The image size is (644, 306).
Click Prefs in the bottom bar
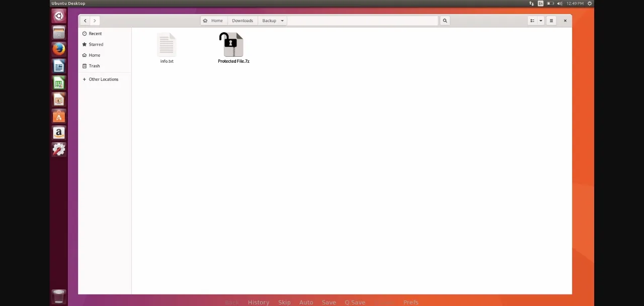coord(411,302)
